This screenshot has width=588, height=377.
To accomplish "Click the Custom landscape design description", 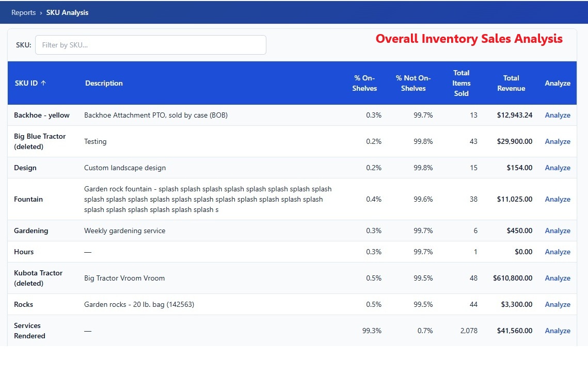I will (125, 168).
